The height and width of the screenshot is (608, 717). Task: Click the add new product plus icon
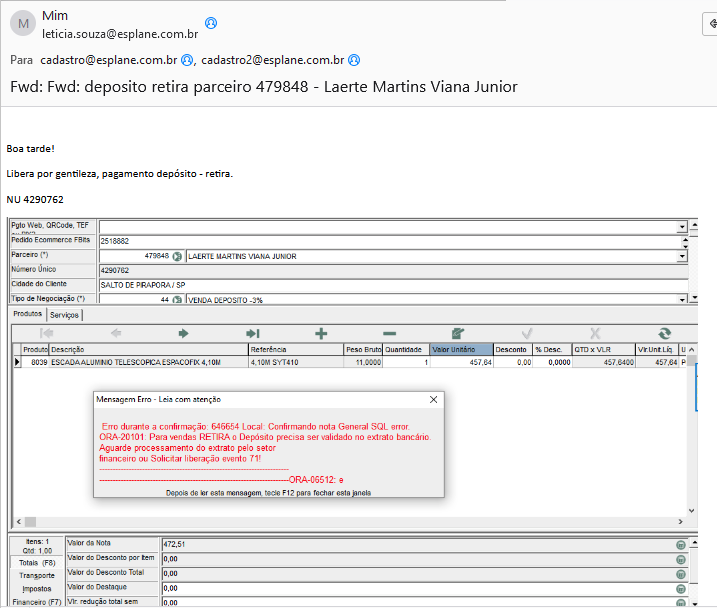(x=321, y=333)
